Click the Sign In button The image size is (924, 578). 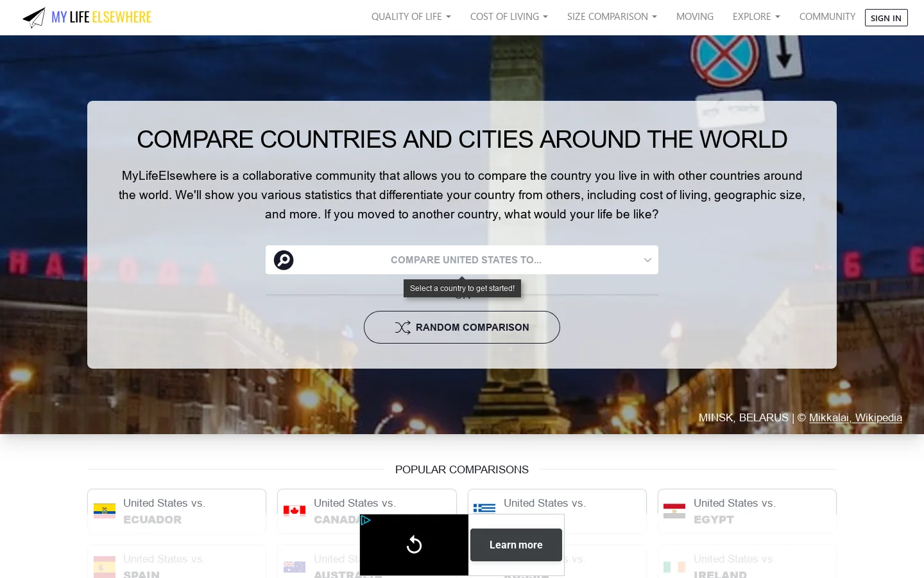886,17
